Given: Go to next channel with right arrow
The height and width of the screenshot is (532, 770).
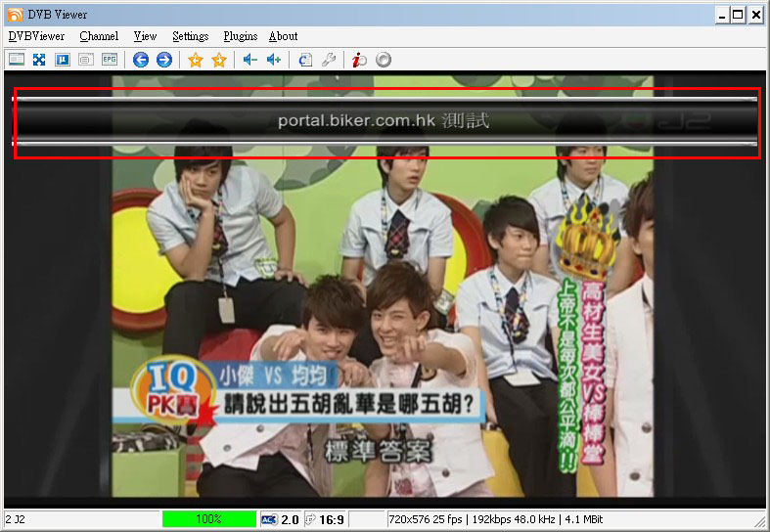Looking at the screenshot, I should 163,60.
